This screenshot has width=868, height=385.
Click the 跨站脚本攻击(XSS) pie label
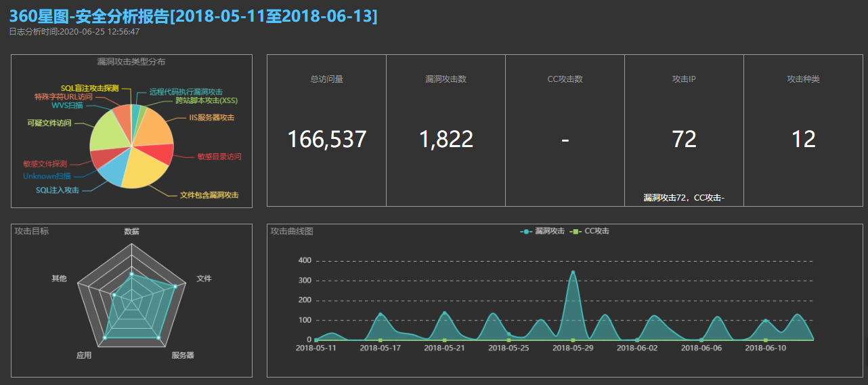(x=207, y=101)
